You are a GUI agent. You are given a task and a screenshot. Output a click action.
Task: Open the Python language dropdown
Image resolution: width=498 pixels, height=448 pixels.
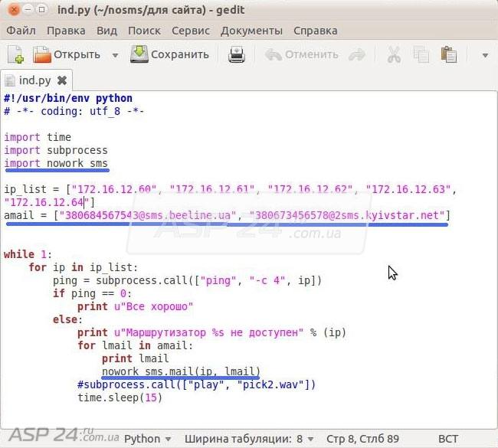pyautogui.click(x=147, y=439)
